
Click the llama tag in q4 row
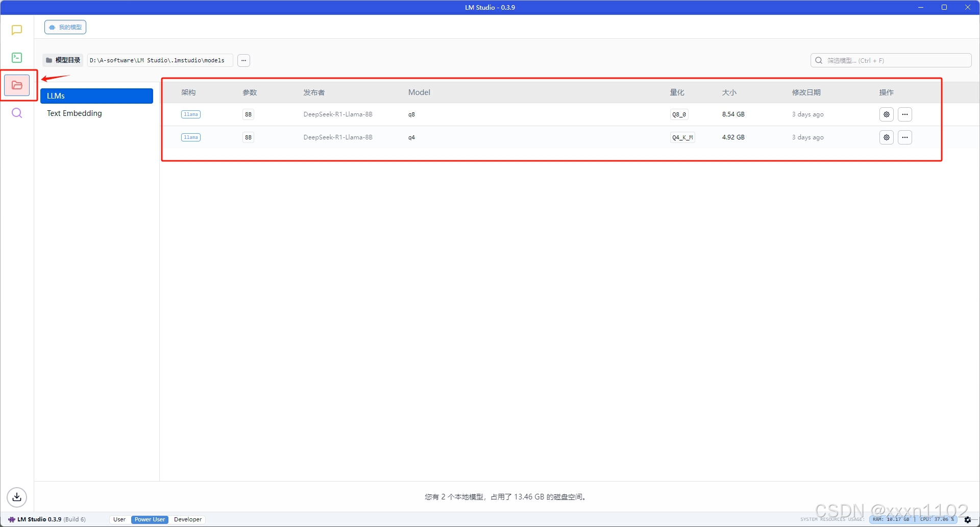(x=191, y=137)
